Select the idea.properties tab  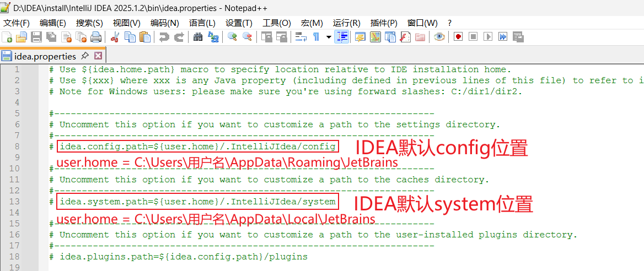point(45,56)
